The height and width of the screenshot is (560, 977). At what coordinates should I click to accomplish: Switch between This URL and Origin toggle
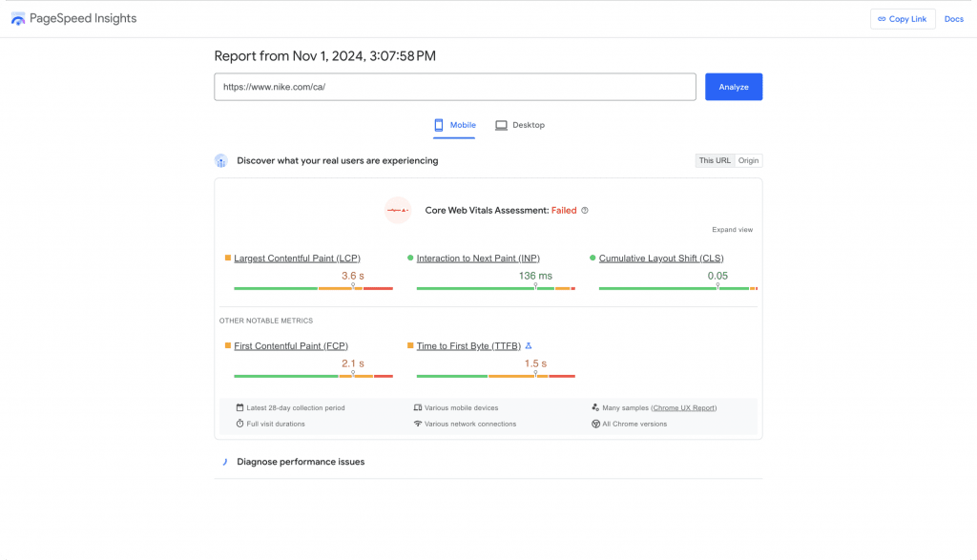(732, 160)
